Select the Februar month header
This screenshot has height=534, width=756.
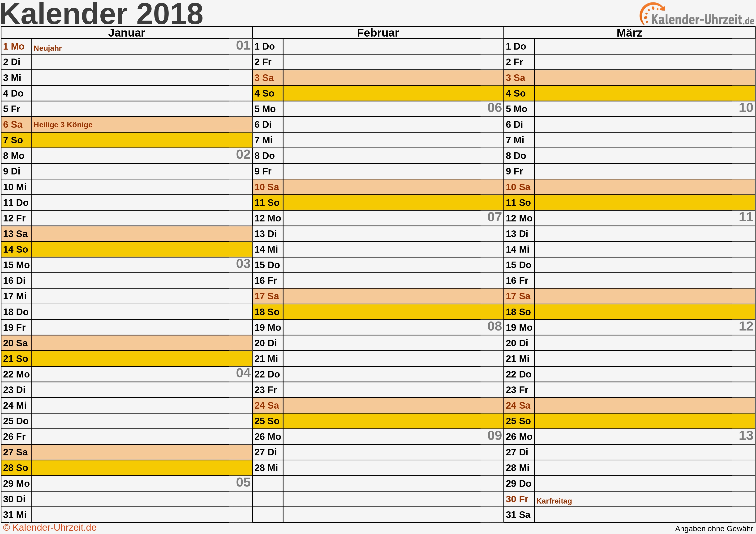(378, 33)
